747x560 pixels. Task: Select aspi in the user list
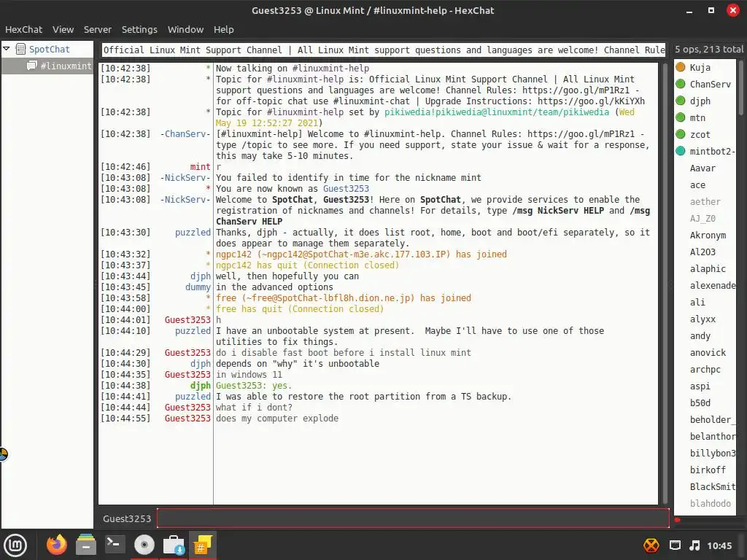pos(700,386)
